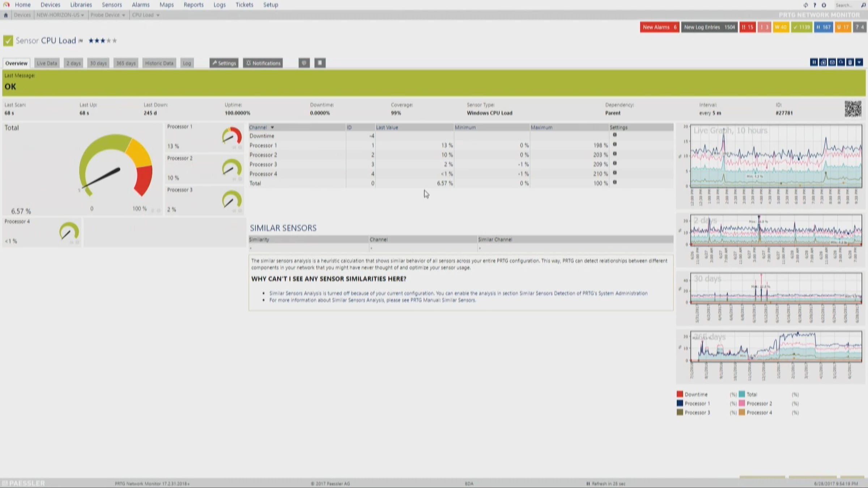Click the add ticket icon button
The height and width of the screenshot is (488, 868).
[x=823, y=63]
